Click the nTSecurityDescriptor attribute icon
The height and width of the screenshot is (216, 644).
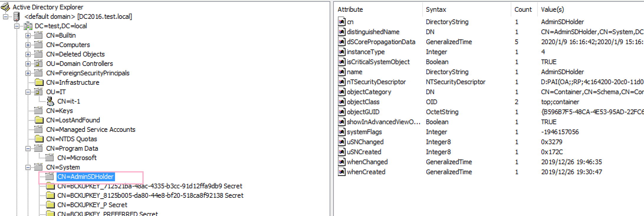point(341,82)
